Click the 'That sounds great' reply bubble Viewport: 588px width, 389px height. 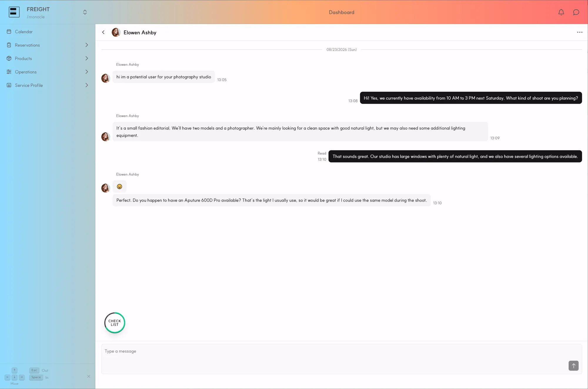coord(455,156)
